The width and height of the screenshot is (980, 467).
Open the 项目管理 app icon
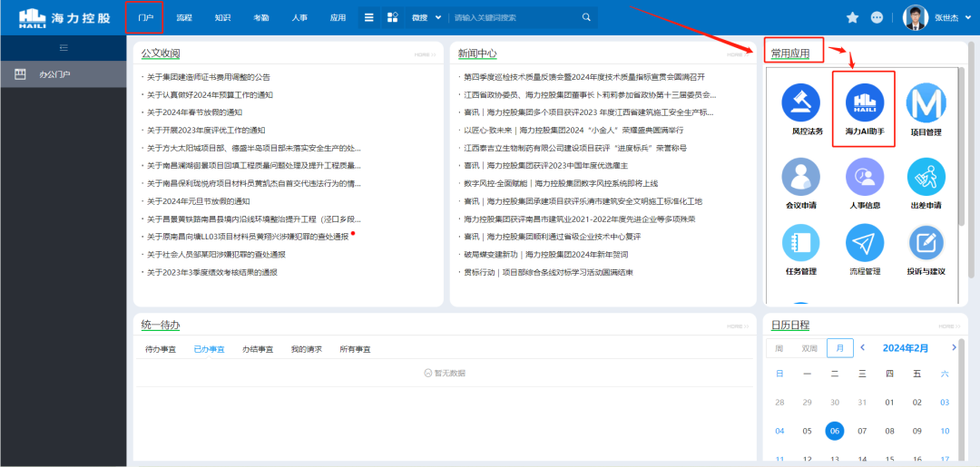(926, 102)
